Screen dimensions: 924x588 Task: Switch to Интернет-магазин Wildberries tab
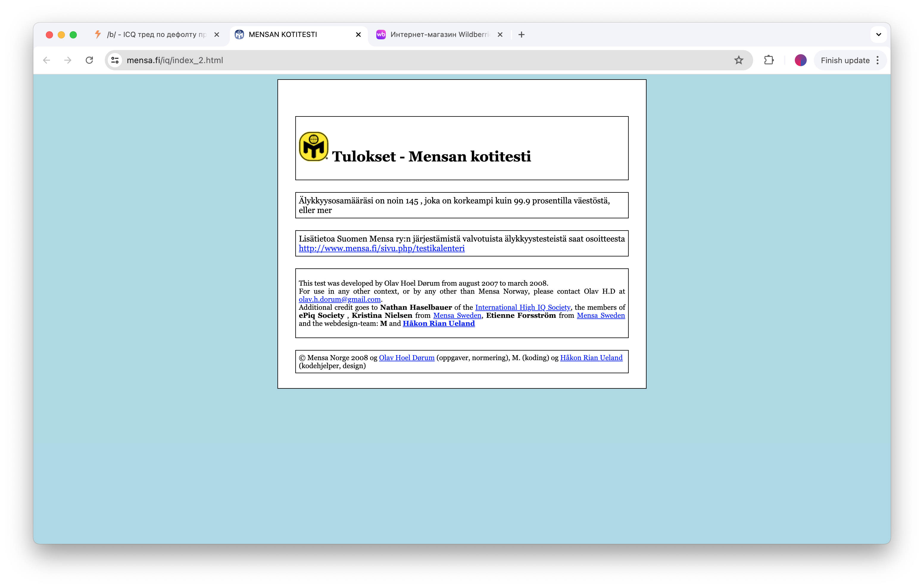coord(439,35)
